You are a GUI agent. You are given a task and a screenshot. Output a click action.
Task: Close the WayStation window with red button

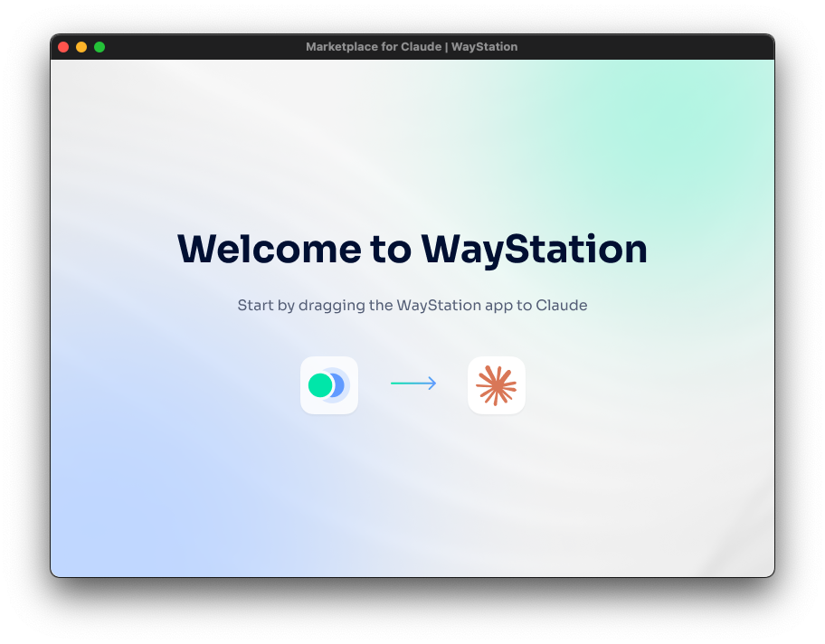click(63, 47)
